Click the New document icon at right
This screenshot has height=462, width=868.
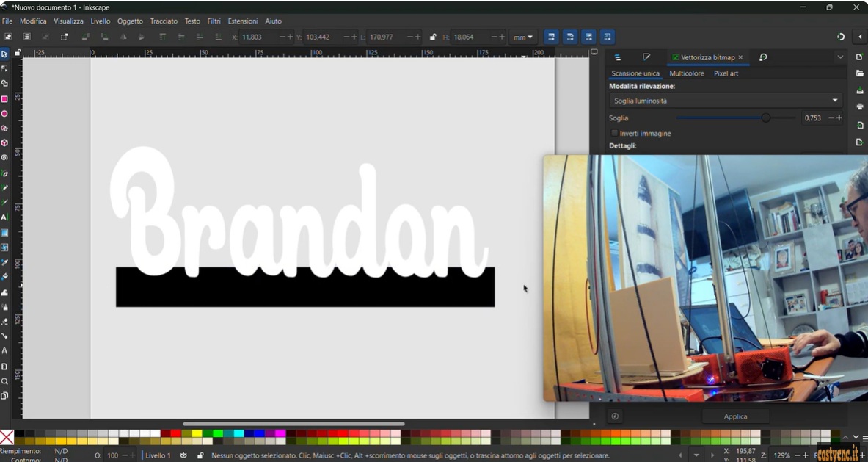(860, 57)
